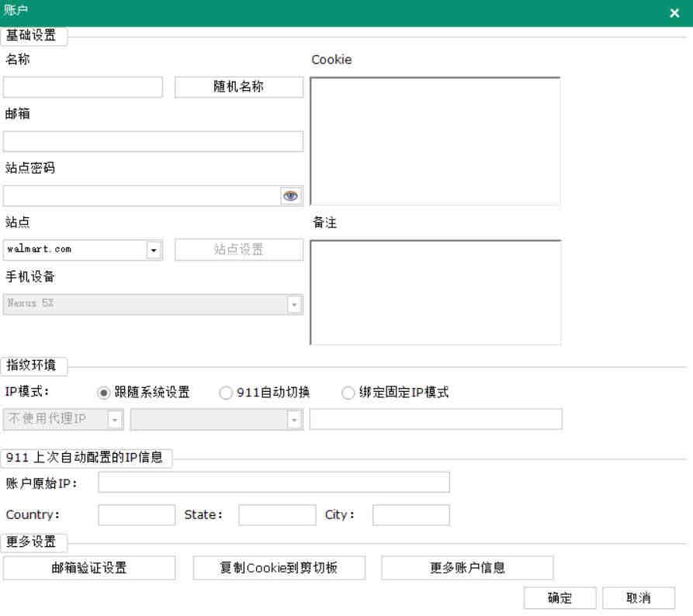This screenshot has width=693, height=616.
Task: Focus the City input box
Action: pyautogui.click(x=411, y=515)
